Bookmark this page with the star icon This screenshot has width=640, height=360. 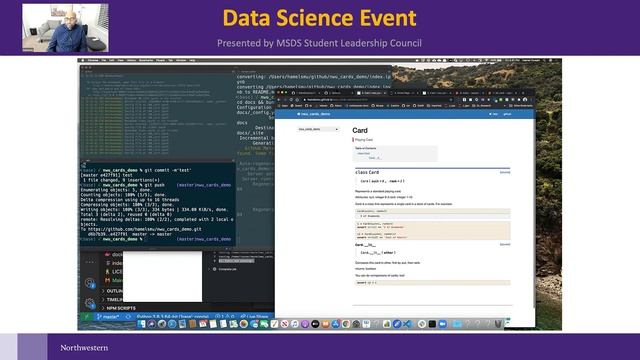(451, 100)
